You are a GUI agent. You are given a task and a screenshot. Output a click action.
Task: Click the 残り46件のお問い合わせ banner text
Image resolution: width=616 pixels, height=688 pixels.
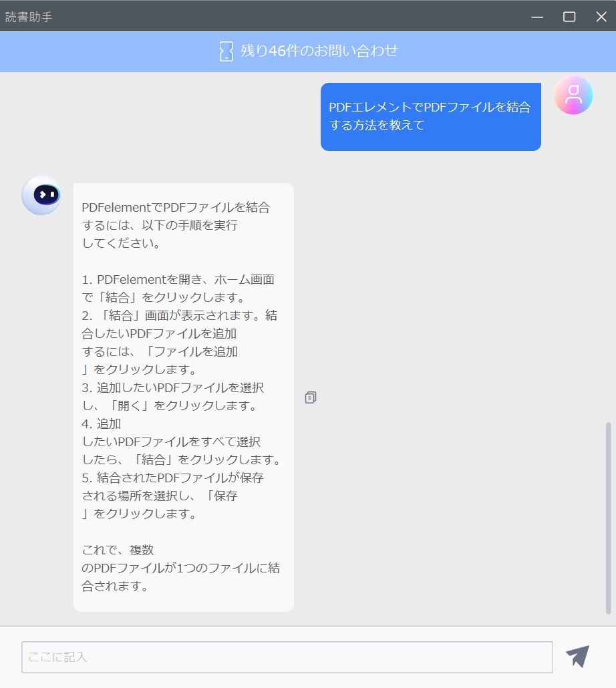tap(319, 51)
